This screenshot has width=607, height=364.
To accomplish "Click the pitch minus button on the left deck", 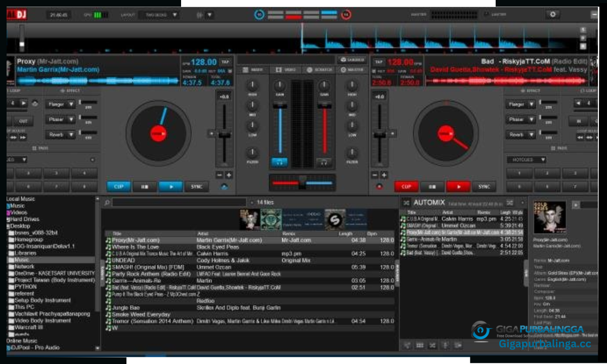I will coord(220,175).
